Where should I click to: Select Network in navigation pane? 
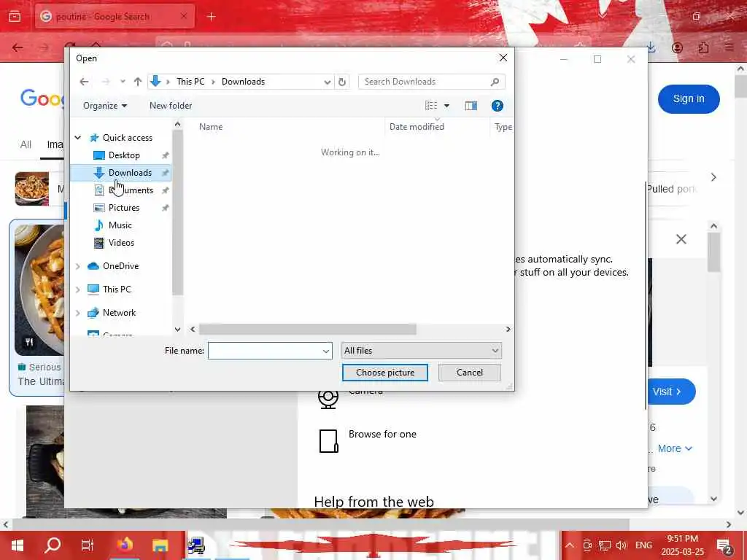click(x=119, y=313)
